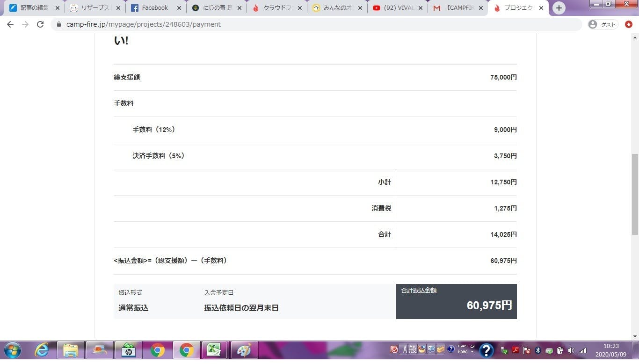Launch Internet Explorer from the taskbar

tap(42, 350)
